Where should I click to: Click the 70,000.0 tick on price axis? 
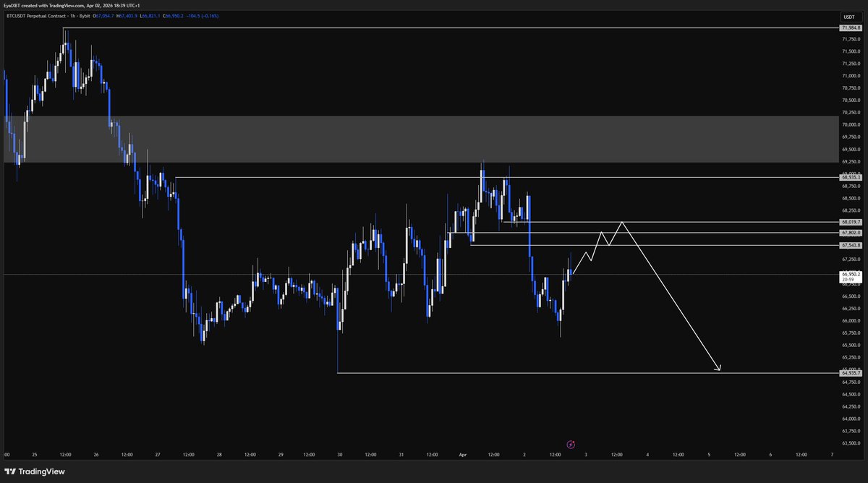[851, 124]
